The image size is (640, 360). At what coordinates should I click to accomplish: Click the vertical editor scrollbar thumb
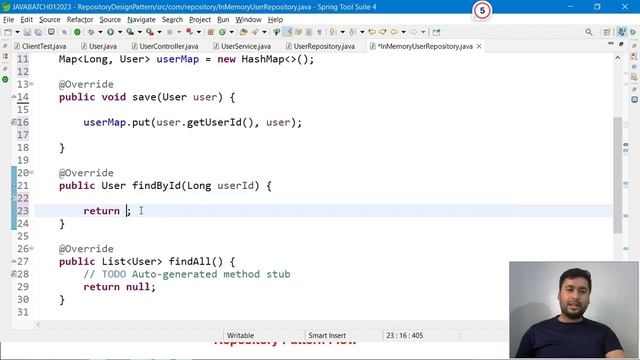point(618,175)
